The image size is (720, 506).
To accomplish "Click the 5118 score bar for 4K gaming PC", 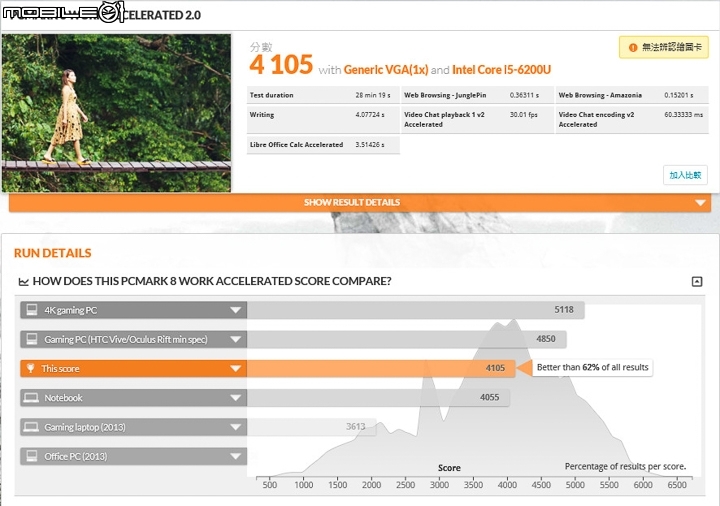I will (x=416, y=310).
